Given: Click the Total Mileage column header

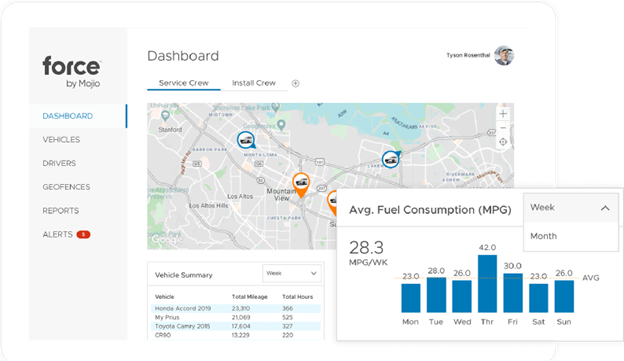Looking at the screenshot, I should [x=250, y=297].
